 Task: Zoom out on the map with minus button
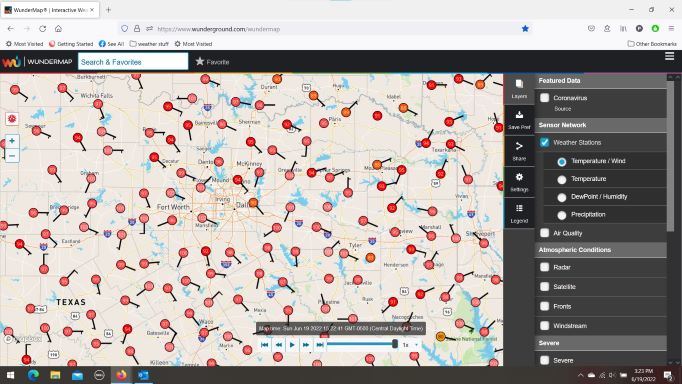[12, 156]
